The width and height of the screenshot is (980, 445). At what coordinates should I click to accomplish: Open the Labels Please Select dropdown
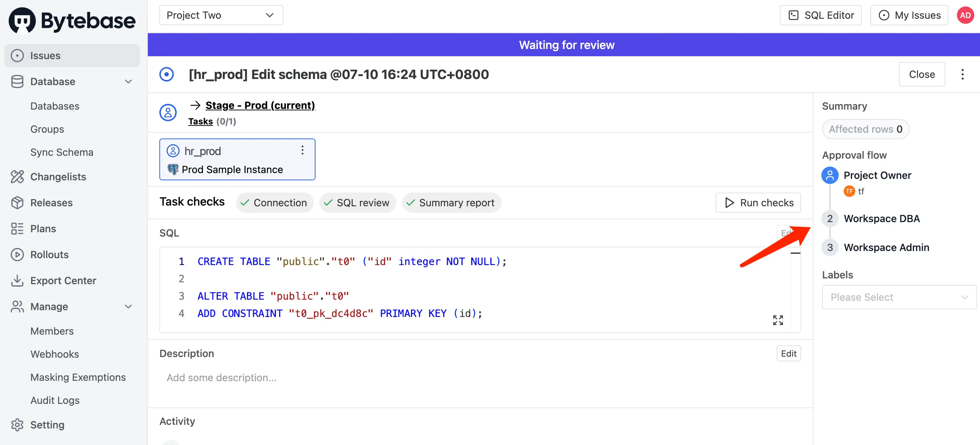899,297
